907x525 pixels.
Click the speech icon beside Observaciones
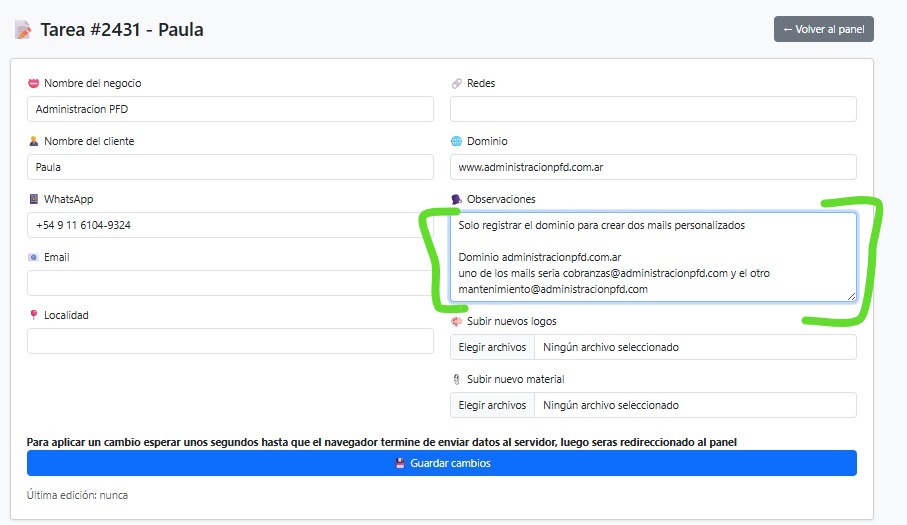click(456, 199)
